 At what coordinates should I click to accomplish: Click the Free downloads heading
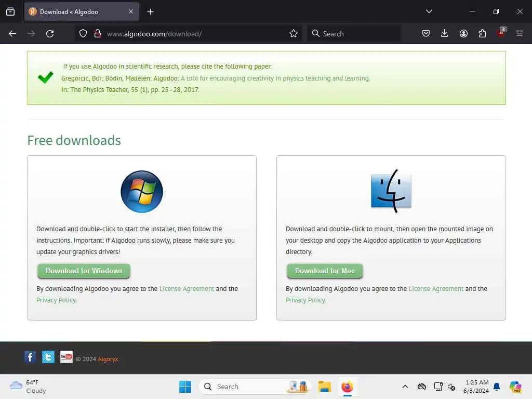(74, 140)
